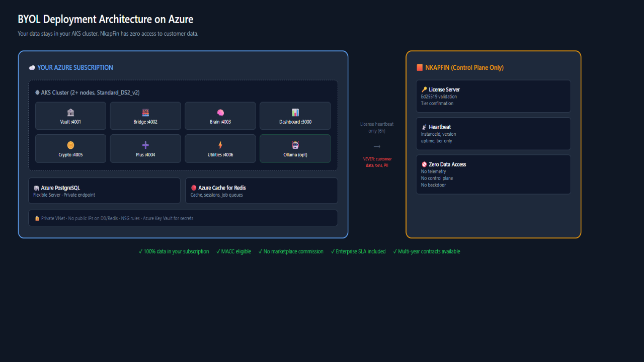
Task: Click the red Azure Cache for Redis icon
Action: tap(194, 188)
